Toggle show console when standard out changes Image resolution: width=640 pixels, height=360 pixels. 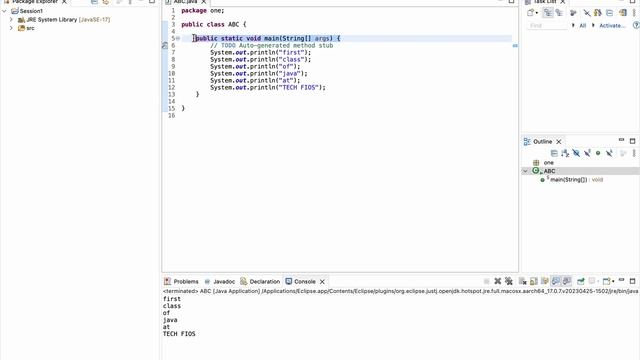(556, 281)
